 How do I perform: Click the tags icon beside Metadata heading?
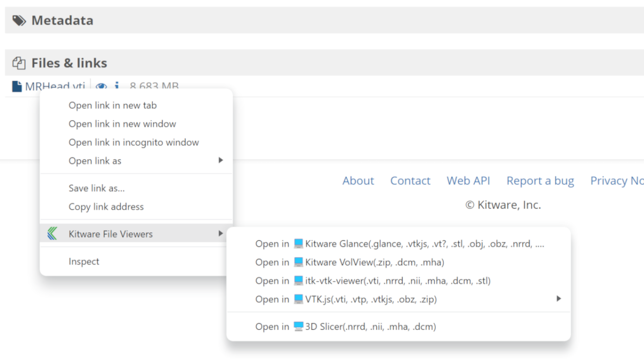click(x=19, y=20)
